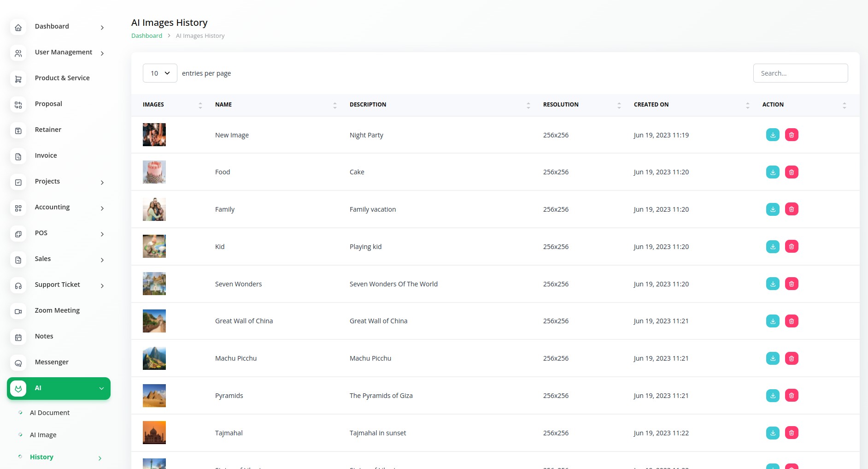Delete the Seven Wonders image entry
Screen dimensions: 868x469
[792, 284]
